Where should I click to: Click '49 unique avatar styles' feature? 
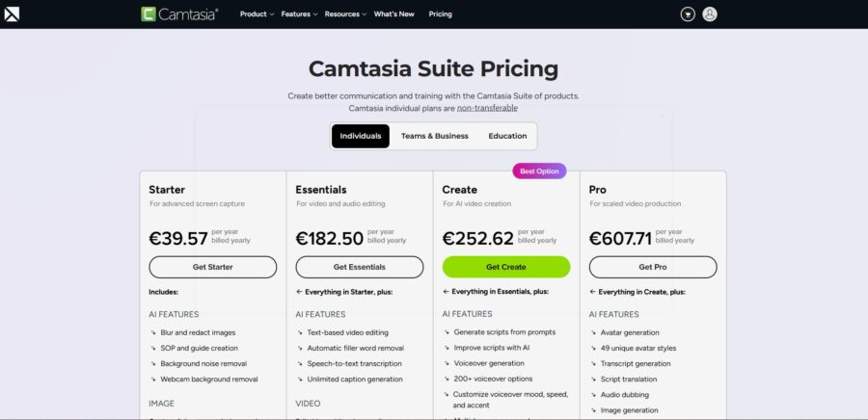(x=638, y=348)
